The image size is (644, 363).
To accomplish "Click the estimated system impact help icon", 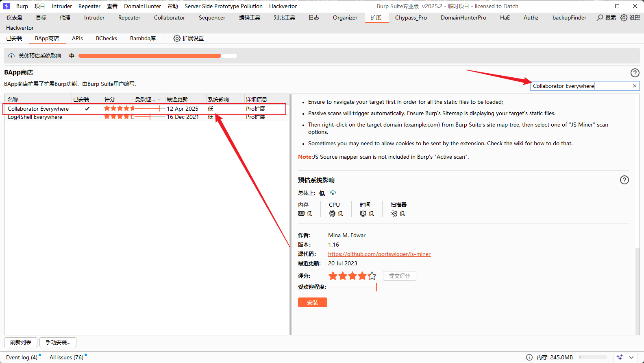I will tap(624, 180).
